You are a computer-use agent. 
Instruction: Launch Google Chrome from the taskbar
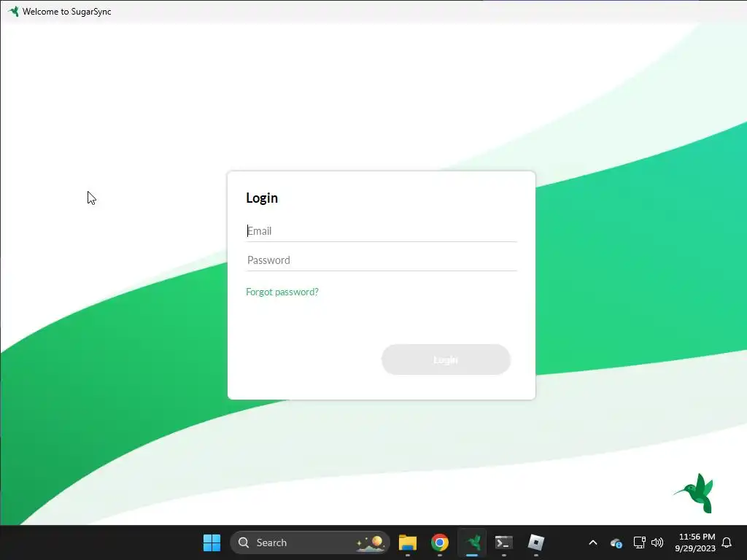coord(440,542)
